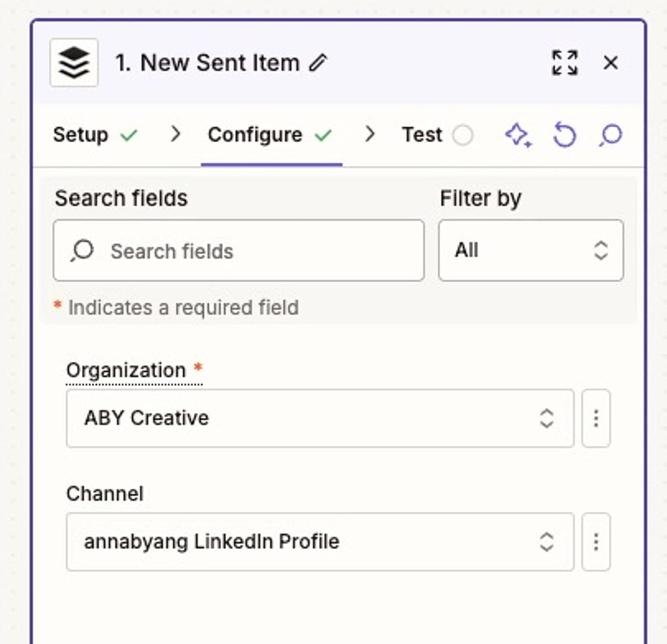Image resolution: width=667 pixels, height=644 pixels.
Task: Click the pencil icon to rename the step
Action: (319, 63)
